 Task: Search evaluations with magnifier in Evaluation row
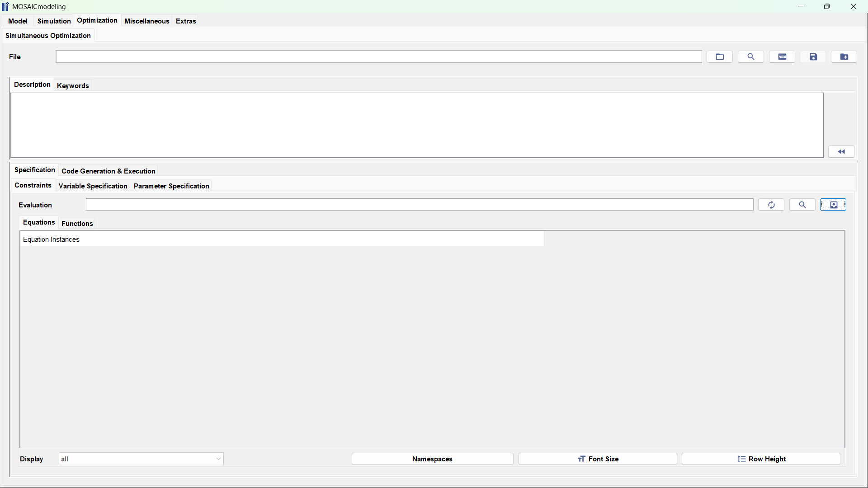802,205
